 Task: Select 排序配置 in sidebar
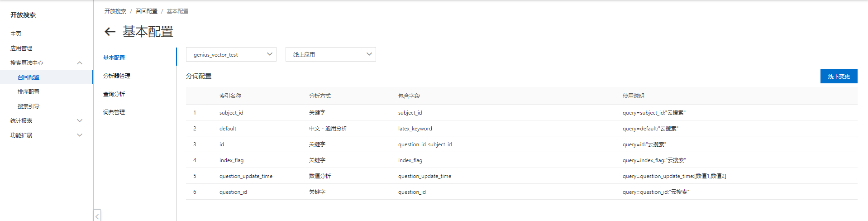click(29, 91)
